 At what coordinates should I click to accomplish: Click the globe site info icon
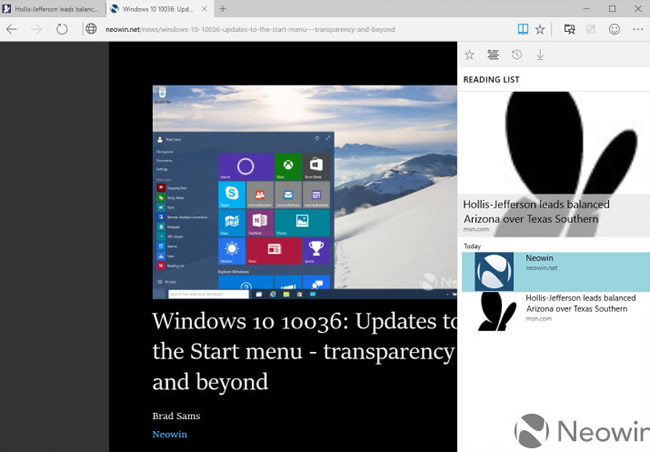91,29
